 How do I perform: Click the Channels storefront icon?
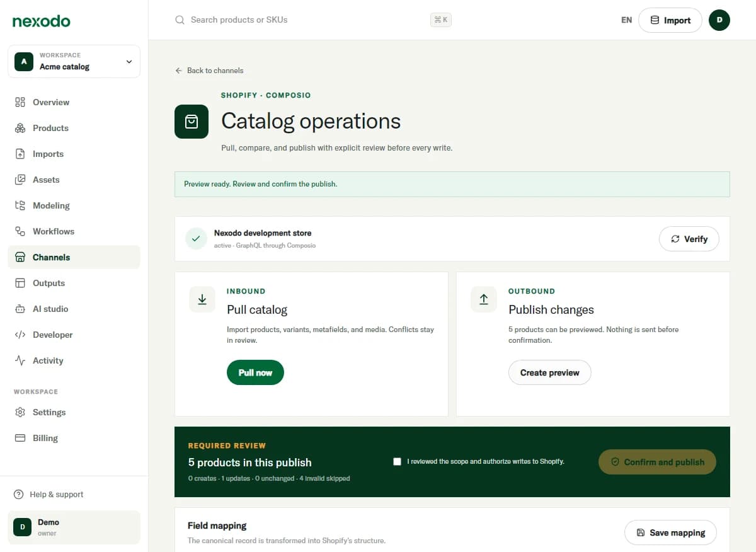(x=20, y=257)
